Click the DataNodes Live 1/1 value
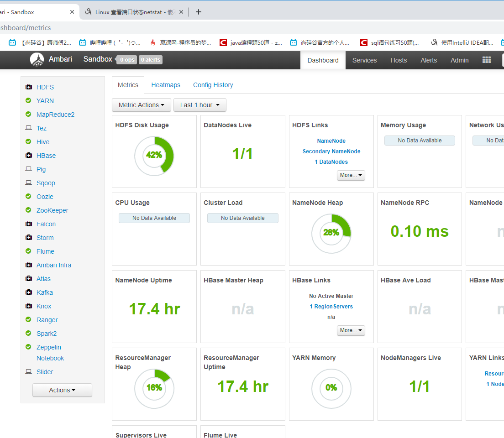The width and height of the screenshot is (504, 438). pos(243,154)
